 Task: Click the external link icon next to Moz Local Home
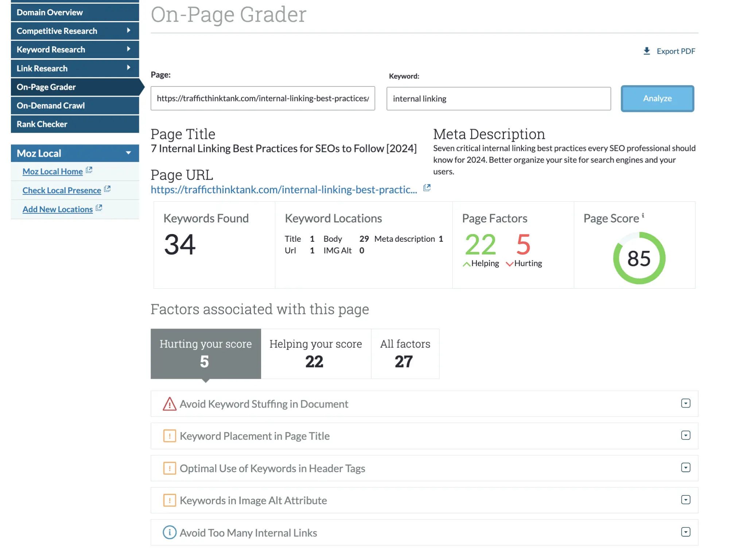(x=89, y=170)
